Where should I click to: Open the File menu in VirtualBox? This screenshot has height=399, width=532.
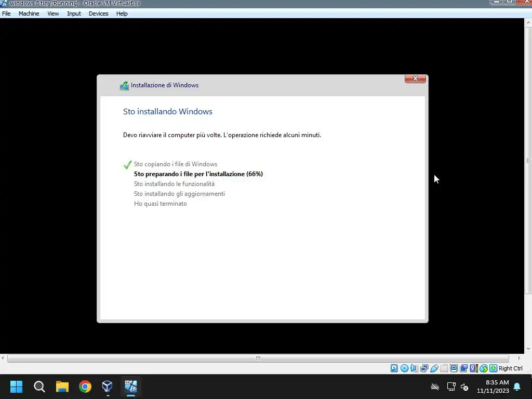6,14
